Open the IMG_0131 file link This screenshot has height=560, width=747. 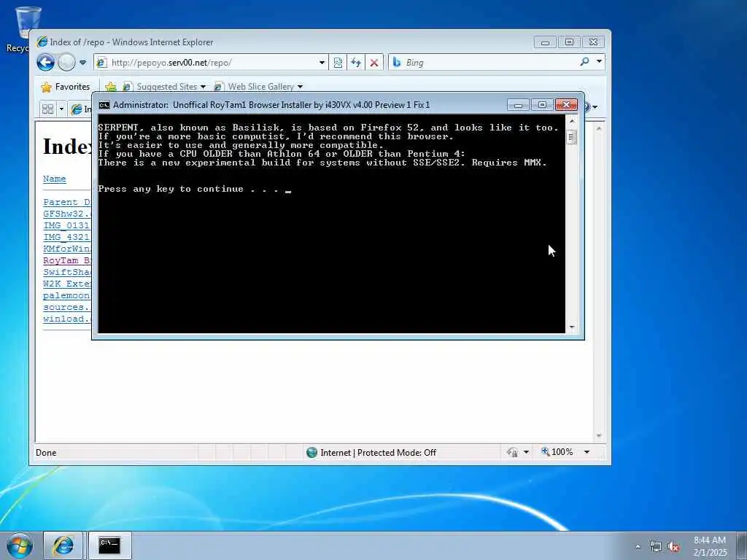point(66,225)
